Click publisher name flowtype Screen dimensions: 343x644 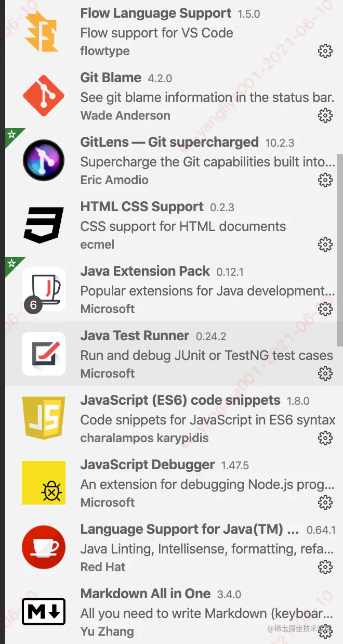(105, 51)
